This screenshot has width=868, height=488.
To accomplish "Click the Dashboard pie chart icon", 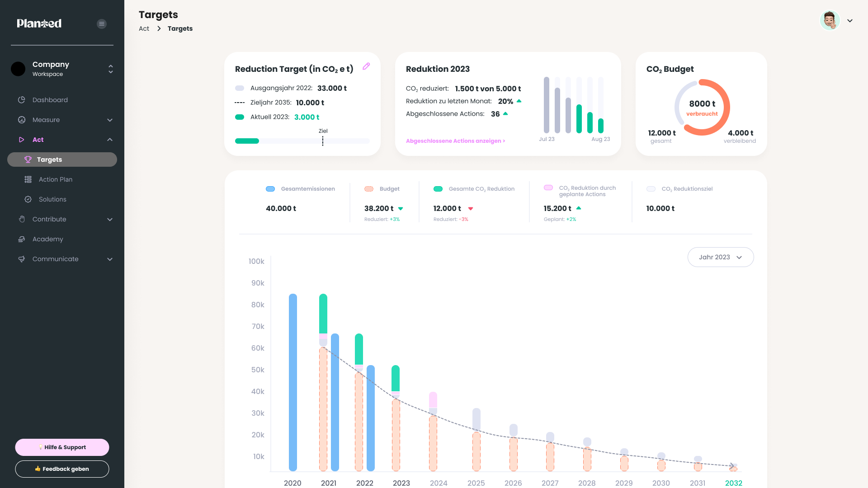I will click(x=21, y=100).
